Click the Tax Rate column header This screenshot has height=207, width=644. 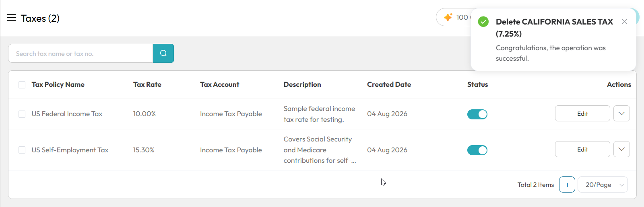click(147, 84)
